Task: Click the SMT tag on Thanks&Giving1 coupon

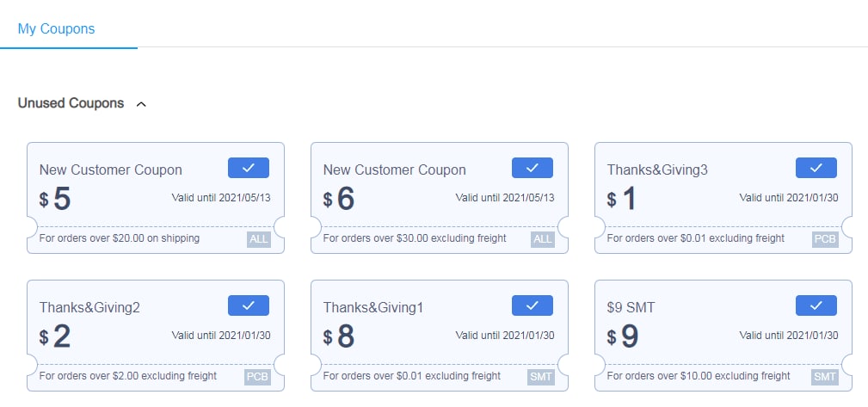Action: coord(541,377)
